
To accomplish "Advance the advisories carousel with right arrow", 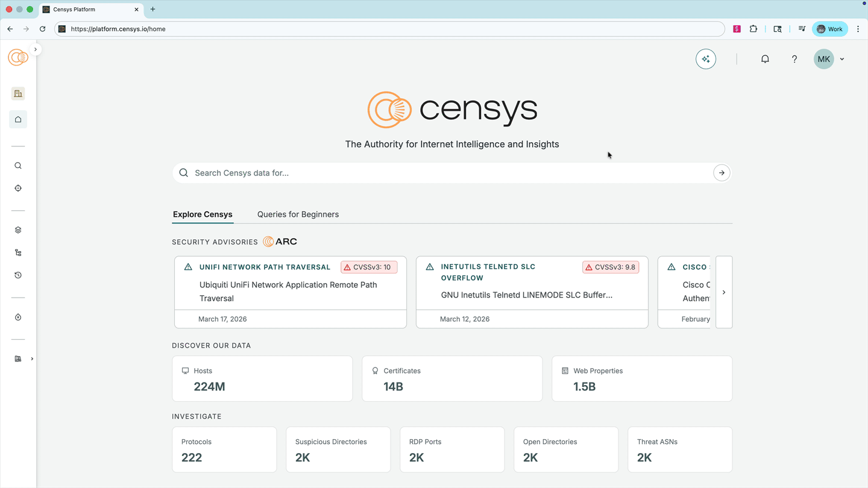I will [x=724, y=292].
